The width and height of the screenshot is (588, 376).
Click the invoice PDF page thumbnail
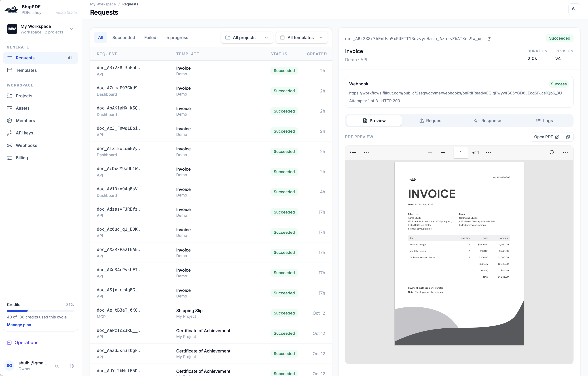coord(459,254)
